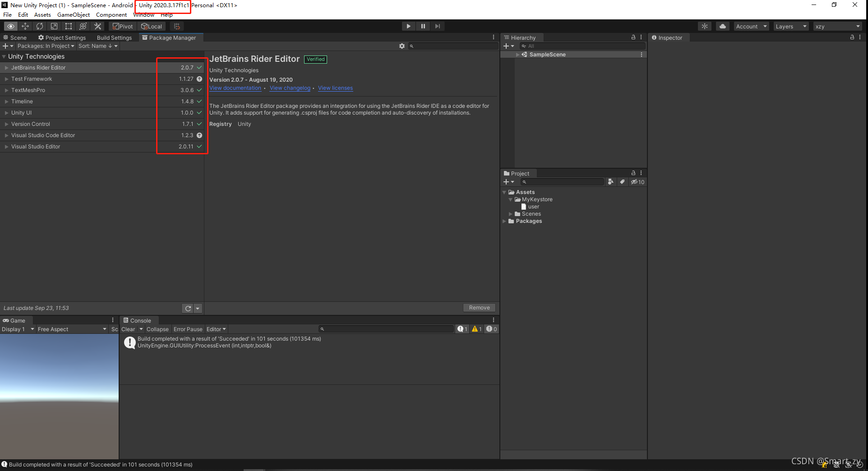Open View licenses link
The width and height of the screenshot is (868, 471).
[335, 88]
